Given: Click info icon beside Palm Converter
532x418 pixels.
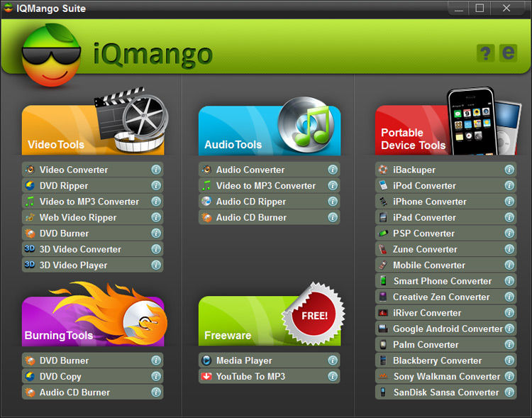Looking at the screenshot, I should click(509, 344).
